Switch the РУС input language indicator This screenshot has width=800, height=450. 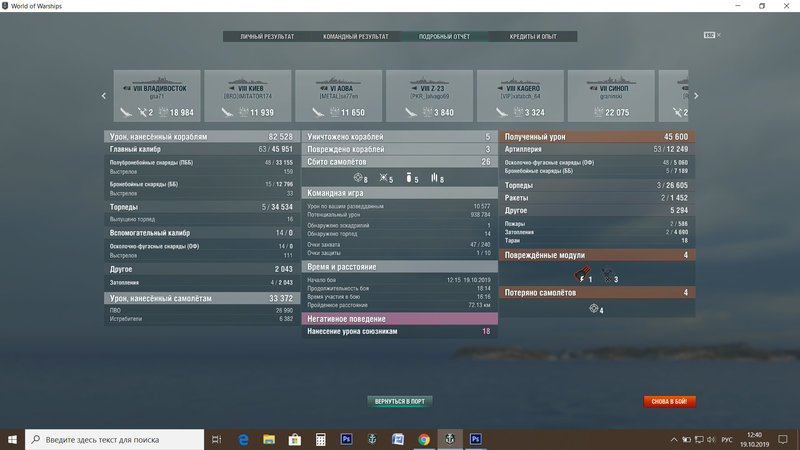click(x=727, y=439)
